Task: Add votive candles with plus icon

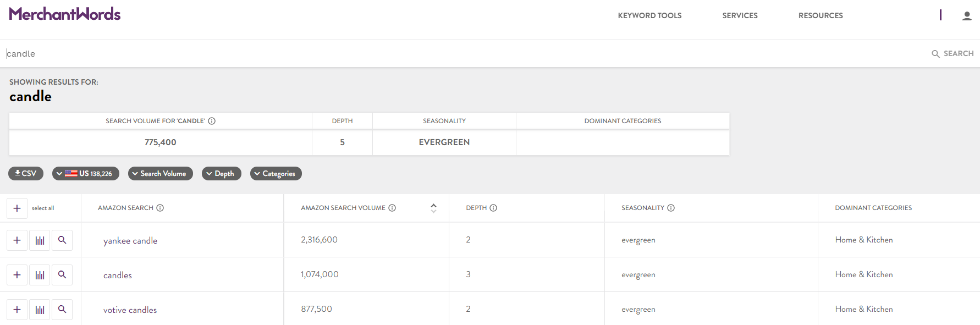Action: [17, 310]
